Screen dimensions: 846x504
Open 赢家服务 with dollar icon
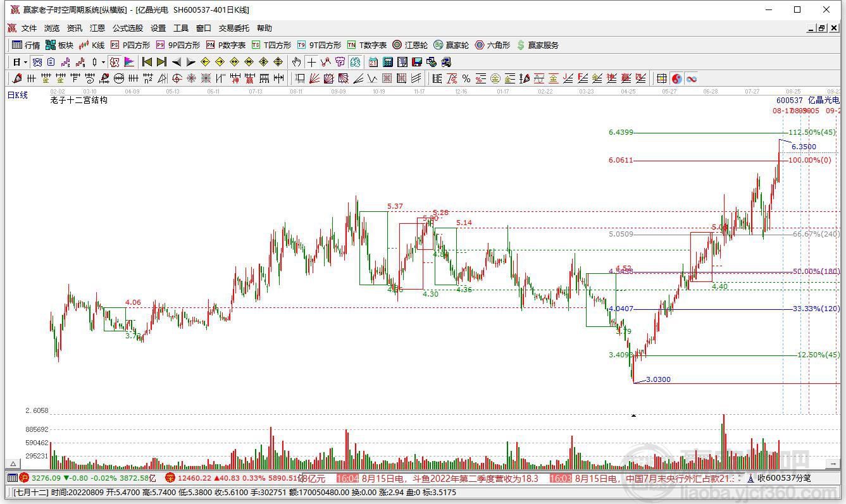(538, 45)
